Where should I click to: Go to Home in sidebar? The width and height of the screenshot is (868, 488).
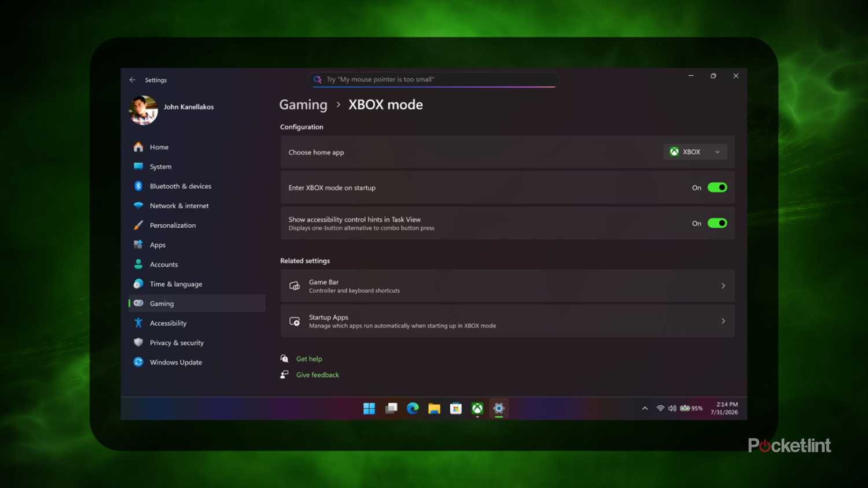(x=197, y=147)
